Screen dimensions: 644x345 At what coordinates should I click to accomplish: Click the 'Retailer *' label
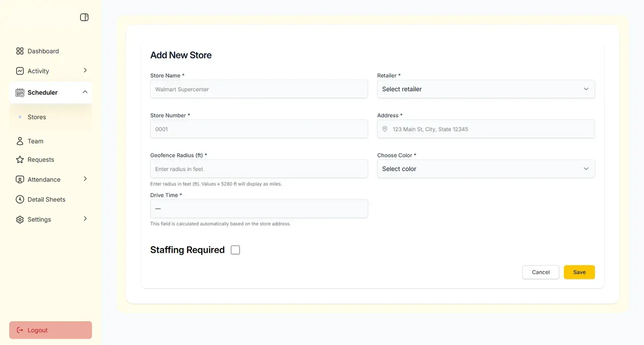[x=389, y=76]
